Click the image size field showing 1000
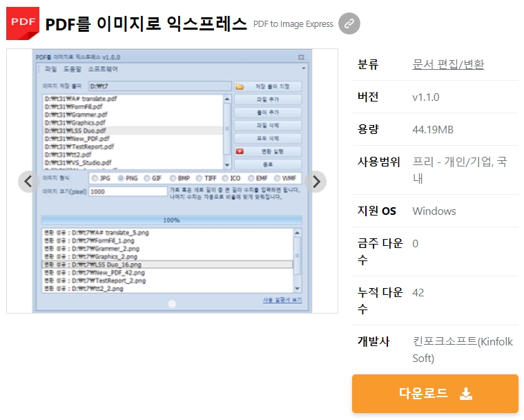 128,191
